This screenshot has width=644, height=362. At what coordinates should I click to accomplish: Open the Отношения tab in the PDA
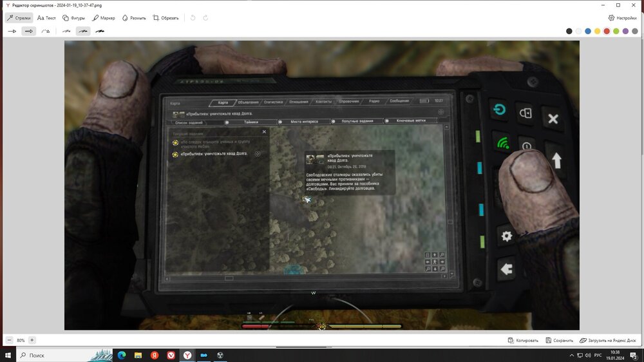299,102
